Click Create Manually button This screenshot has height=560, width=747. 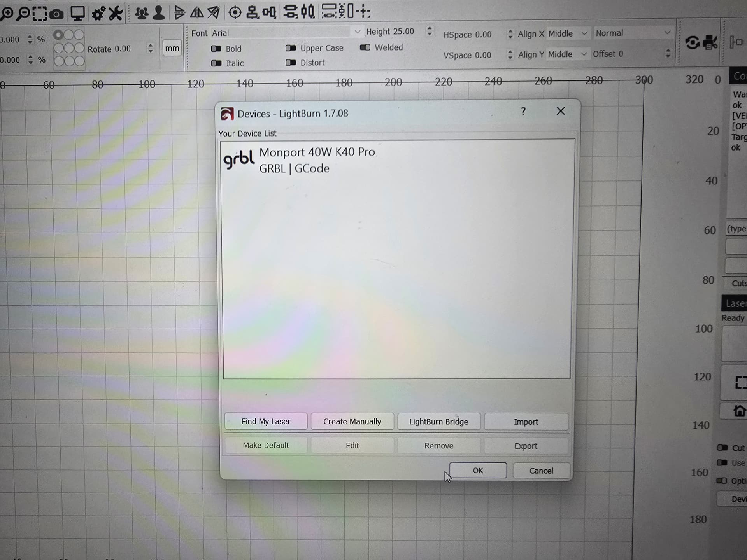pyautogui.click(x=352, y=422)
